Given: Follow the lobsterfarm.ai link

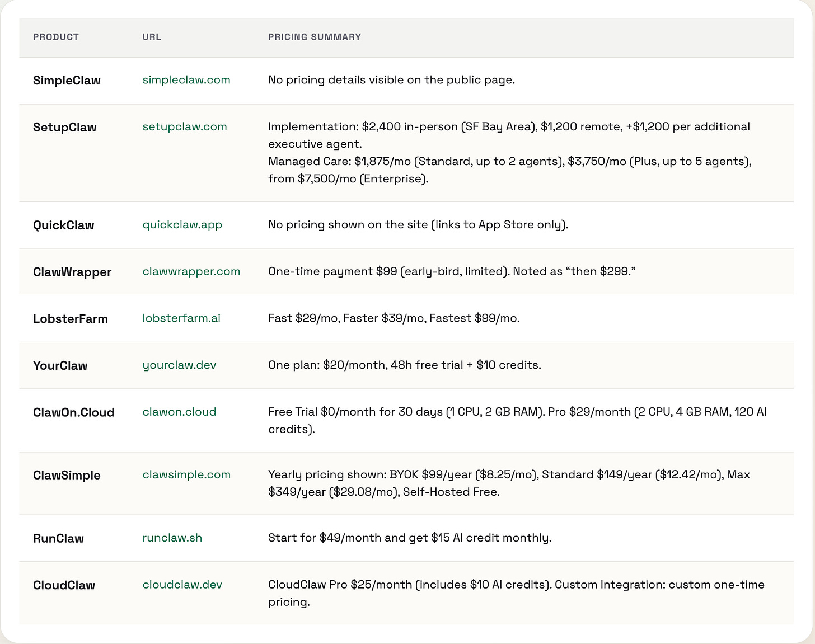Looking at the screenshot, I should click(x=181, y=318).
